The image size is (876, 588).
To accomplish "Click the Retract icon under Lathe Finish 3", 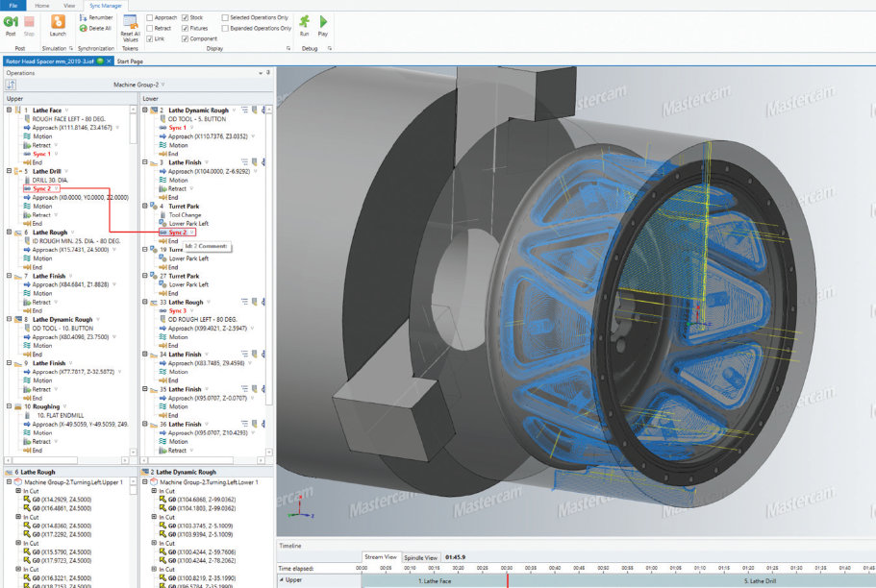I will (x=163, y=188).
